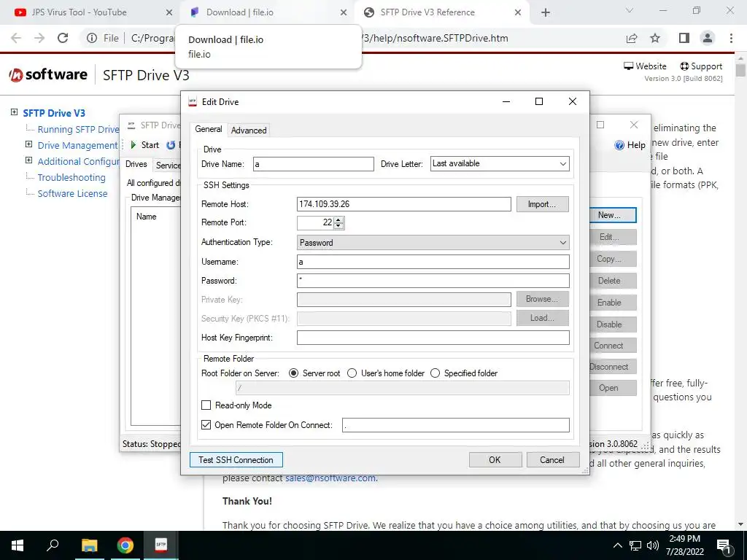Go back with the browser back arrow
Image resolution: width=747 pixels, height=560 pixels.
(16, 38)
